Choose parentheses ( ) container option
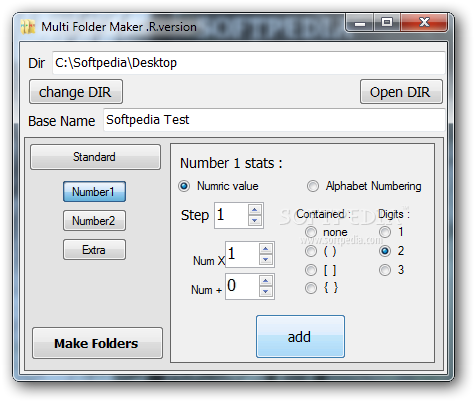Screen dimensions: 475x402 click(311, 251)
